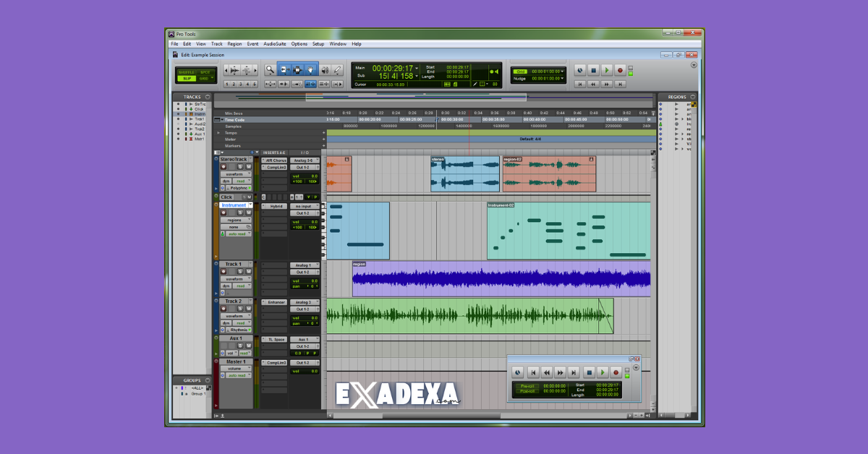868x454 pixels.
Task: Click the Record button in the transport
Action: click(620, 71)
